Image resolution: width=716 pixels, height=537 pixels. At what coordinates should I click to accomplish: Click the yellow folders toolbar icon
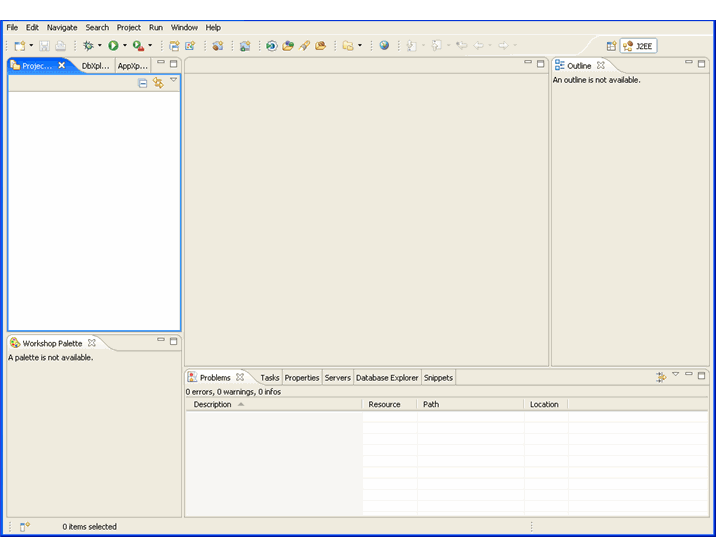point(348,46)
